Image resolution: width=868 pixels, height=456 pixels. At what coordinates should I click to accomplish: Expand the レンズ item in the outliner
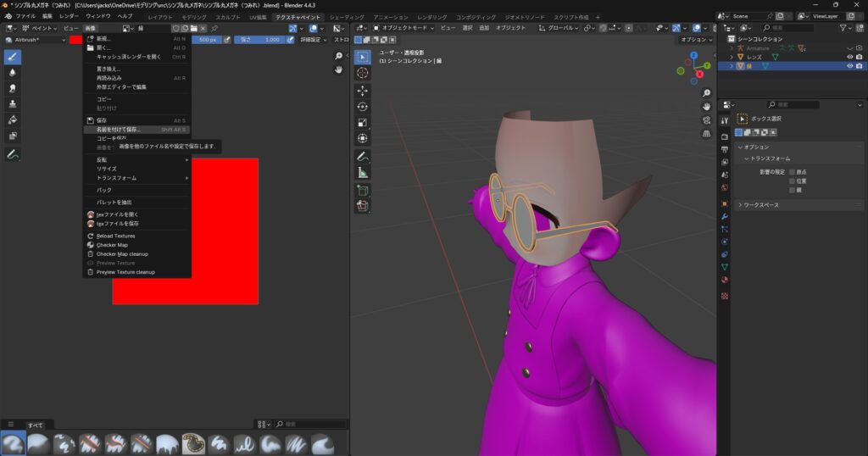732,57
